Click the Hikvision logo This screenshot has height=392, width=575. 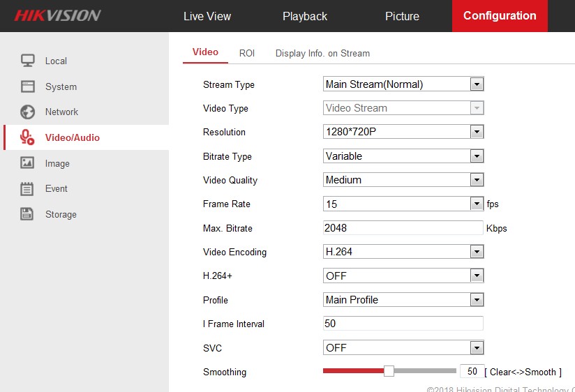(x=57, y=15)
